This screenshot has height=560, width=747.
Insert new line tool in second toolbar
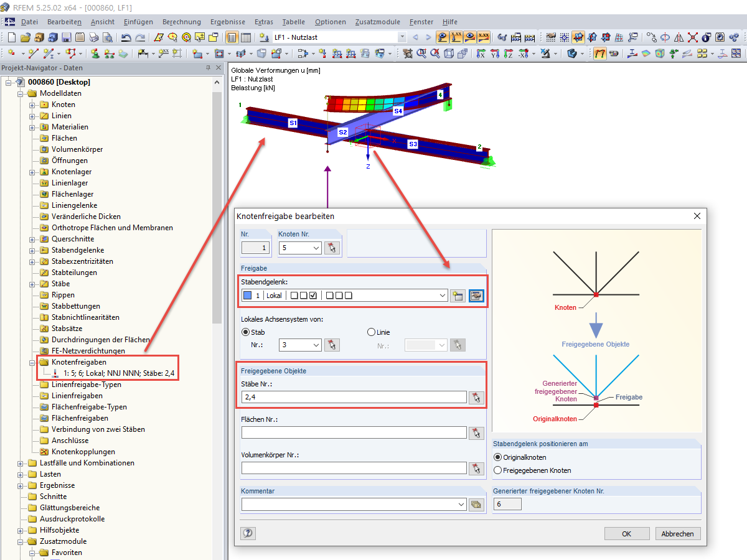(33, 54)
